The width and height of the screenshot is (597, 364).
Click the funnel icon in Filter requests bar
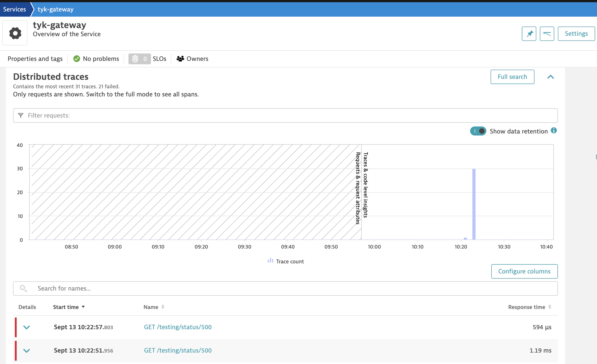click(21, 115)
